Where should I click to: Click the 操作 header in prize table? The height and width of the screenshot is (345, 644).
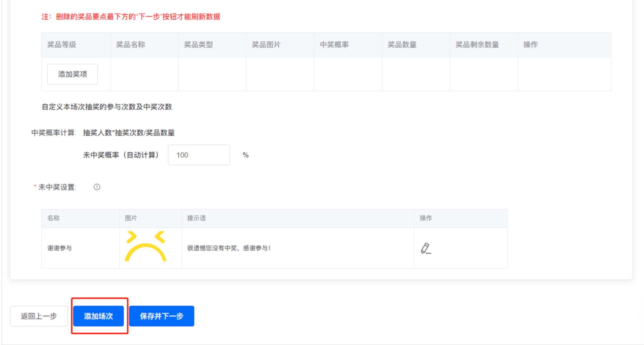[530, 45]
